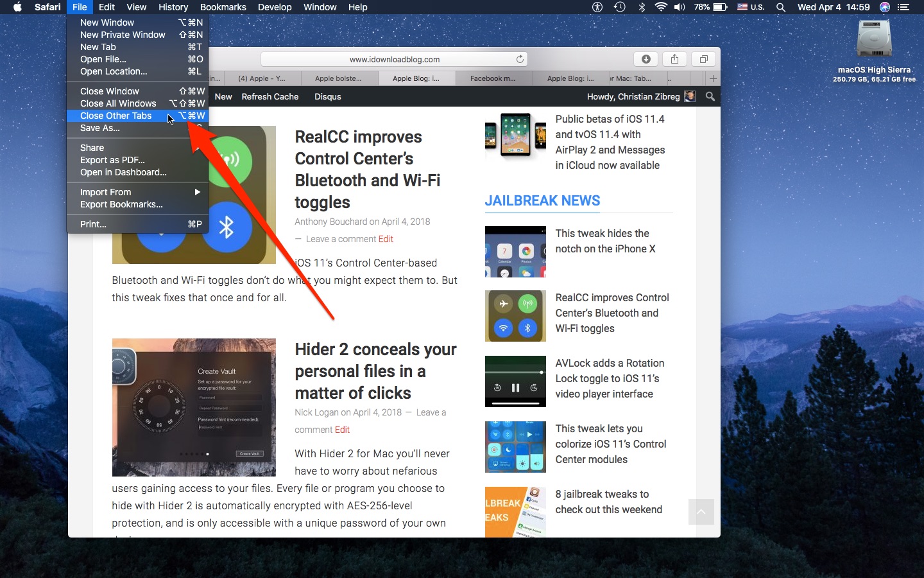Click the www.idownloadblog.com address field
The height and width of the screenshot is (578, 924).
(395, 59)
